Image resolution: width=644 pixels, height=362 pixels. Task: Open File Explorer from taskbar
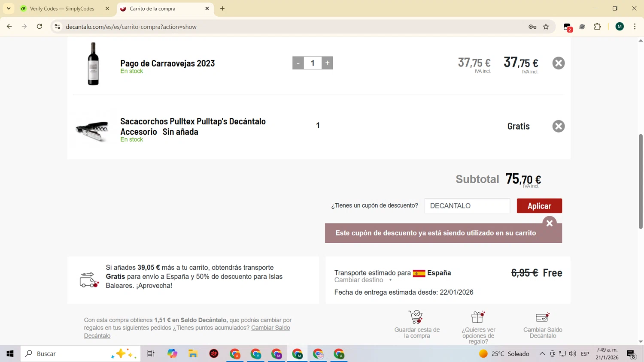[193, 354]
